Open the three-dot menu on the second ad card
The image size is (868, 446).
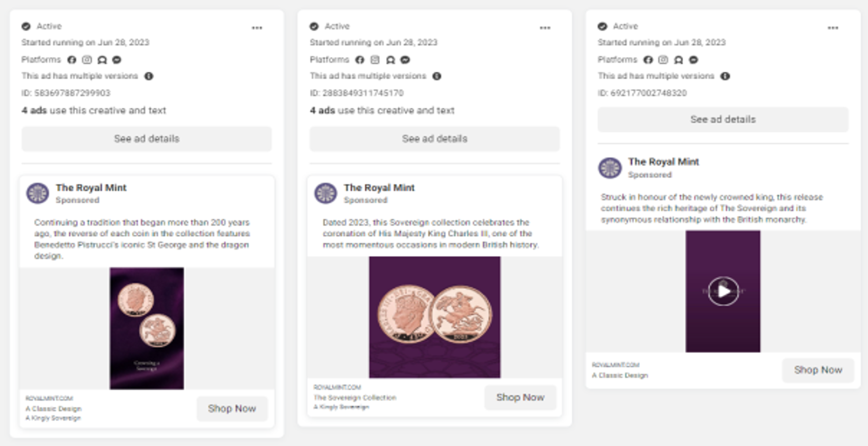(x=545, y=28)
